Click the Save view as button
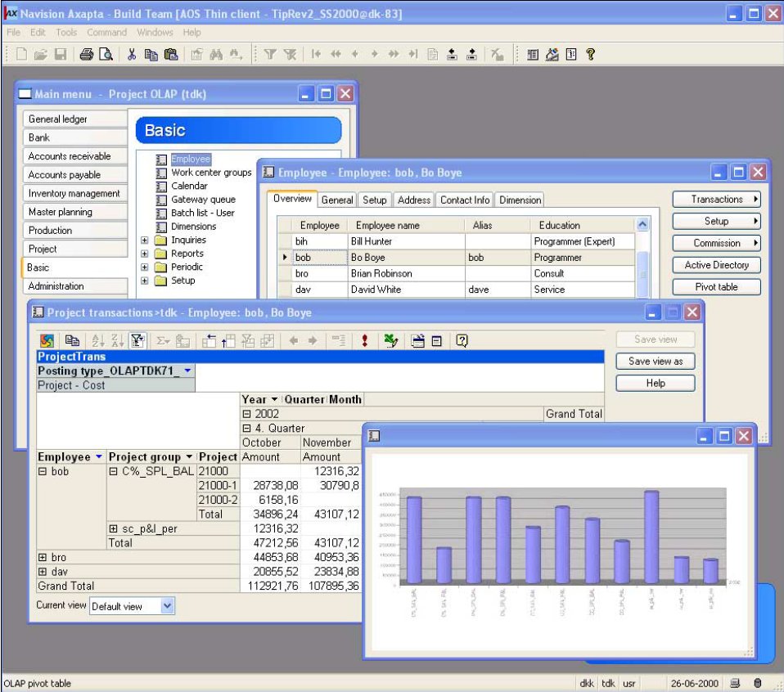This screenshot has width=784, height=692. click(655, 362)
